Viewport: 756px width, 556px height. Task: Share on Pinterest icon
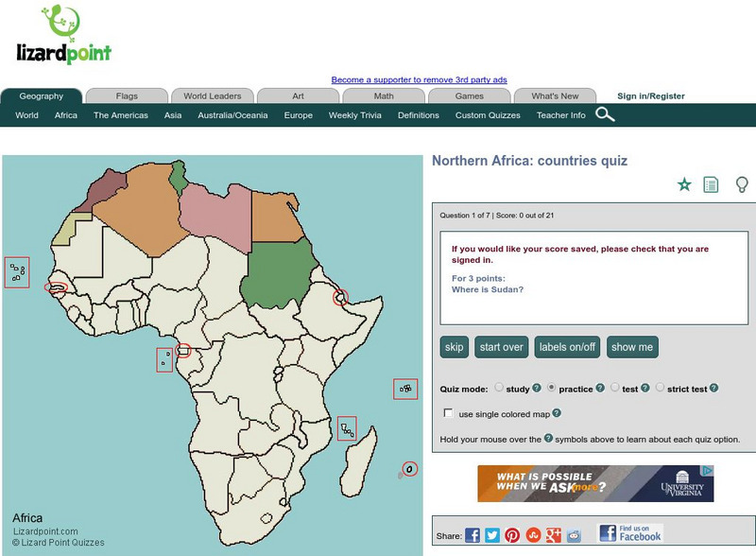tap(512, 535)
